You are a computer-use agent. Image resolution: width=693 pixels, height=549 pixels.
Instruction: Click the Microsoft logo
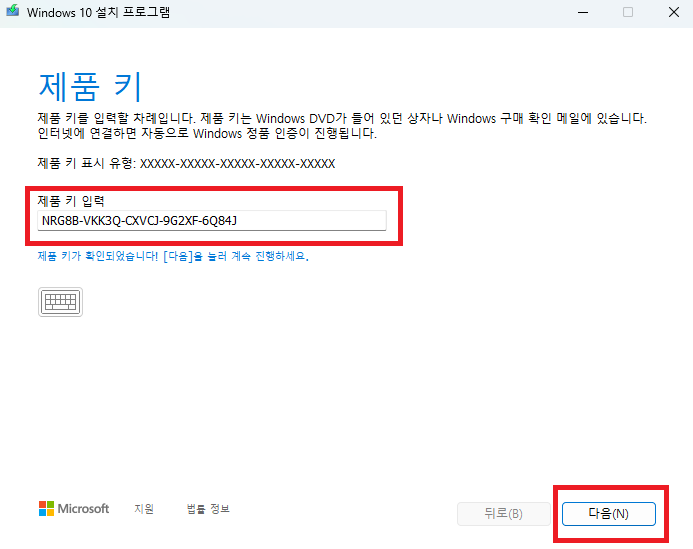point(74,509)
